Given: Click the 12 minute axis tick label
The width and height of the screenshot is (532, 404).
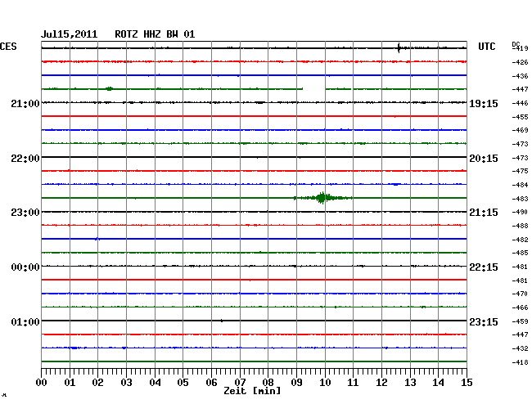Looking at the screenshot, I should coord(381,383).
